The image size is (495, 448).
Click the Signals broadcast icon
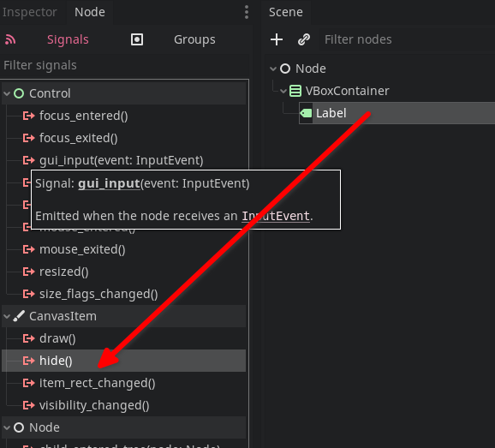(10, 39)
